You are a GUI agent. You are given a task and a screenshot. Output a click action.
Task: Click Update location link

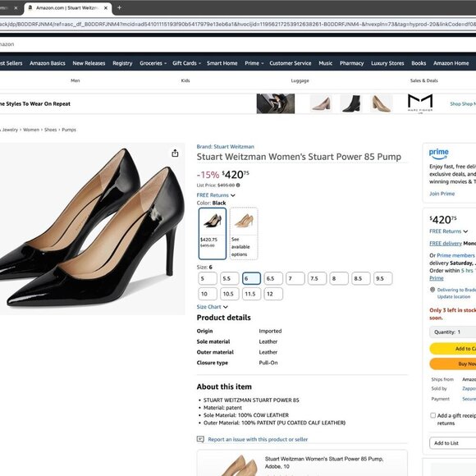[x=454, y=296]
